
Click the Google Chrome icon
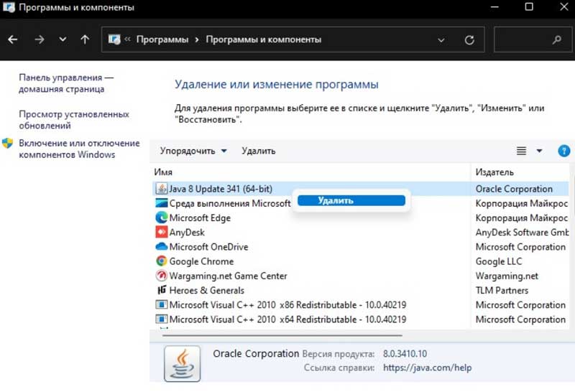161,261
